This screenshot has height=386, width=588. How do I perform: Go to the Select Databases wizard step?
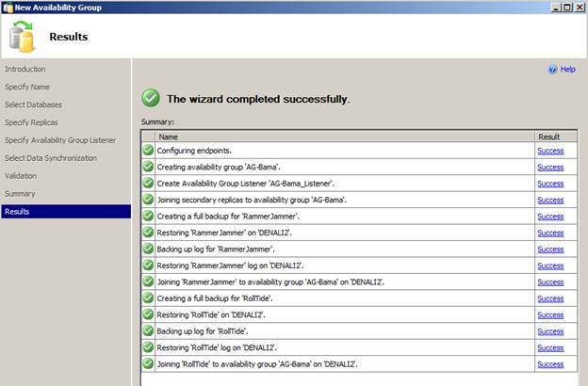(x=33, y=105)
